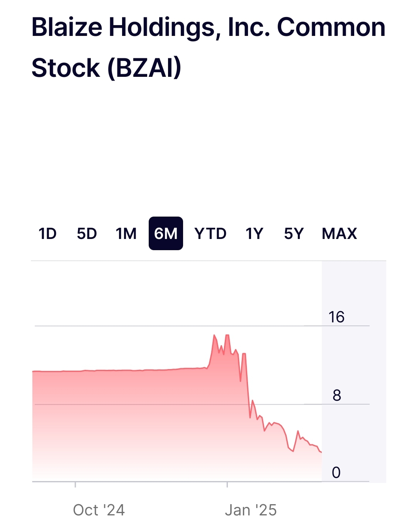Open the MAX range view

pyautogui.click(x=339, y=234)
